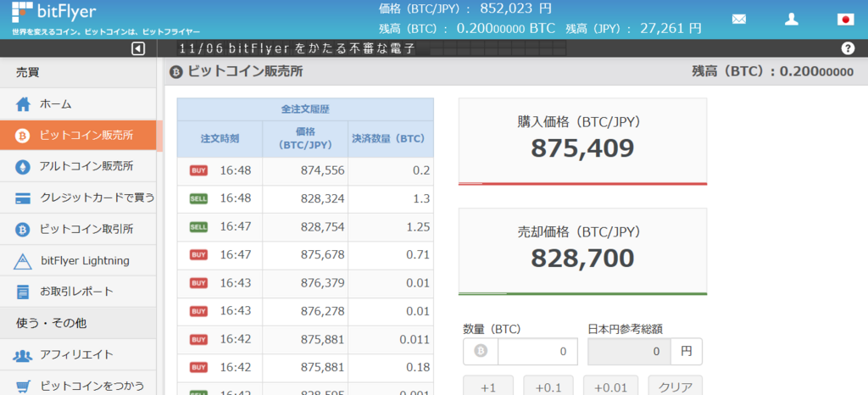Click price cell 876,379
Image resolution: width=868 pixels, height=395 pixels.
(x=305, y=283)
